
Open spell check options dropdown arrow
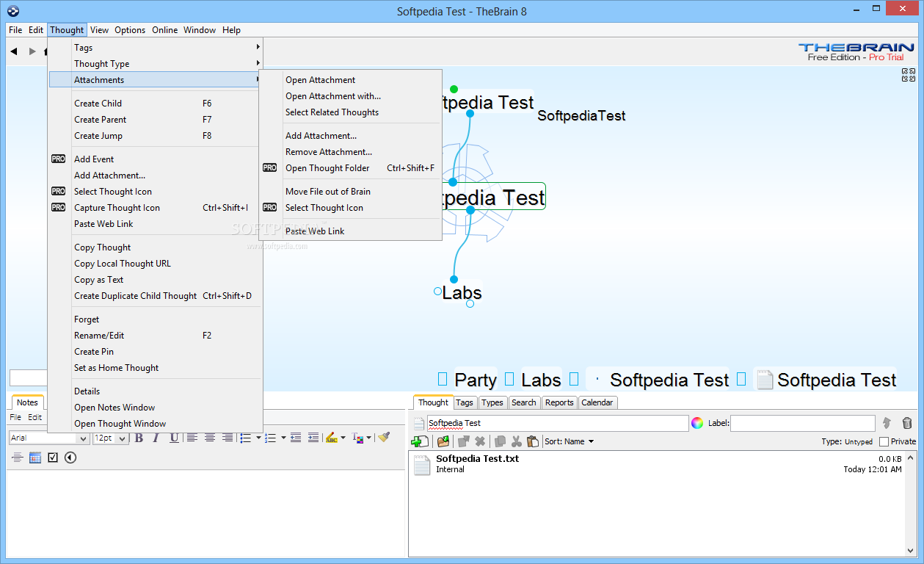[343, 438]
